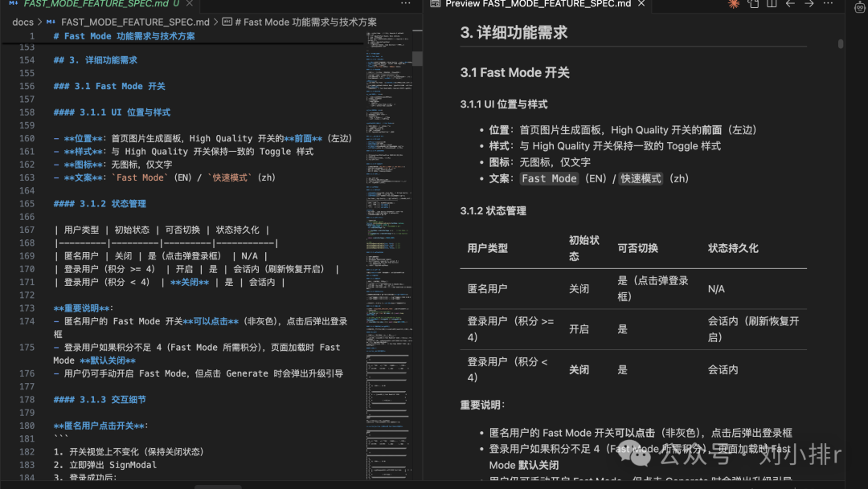Open the GitHub Copilot robot icon
The height and width of the screenshot is (489, 868).
[859, 7]
